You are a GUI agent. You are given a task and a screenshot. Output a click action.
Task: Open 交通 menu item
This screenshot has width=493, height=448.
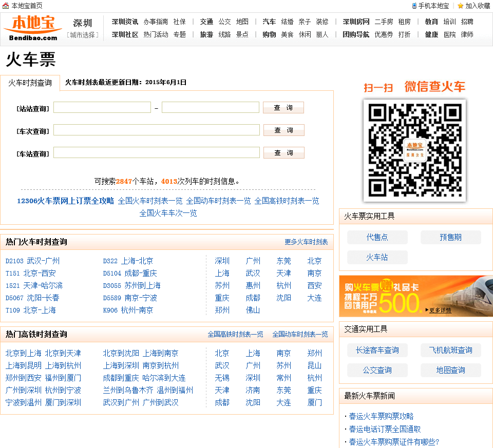(206, 22)
